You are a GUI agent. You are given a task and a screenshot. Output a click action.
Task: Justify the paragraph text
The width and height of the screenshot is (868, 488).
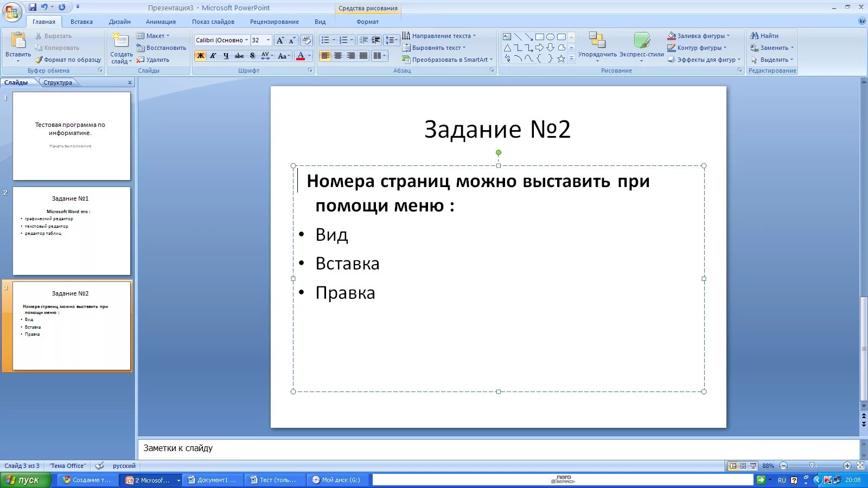pyautogui.click(x=363, y=56)
